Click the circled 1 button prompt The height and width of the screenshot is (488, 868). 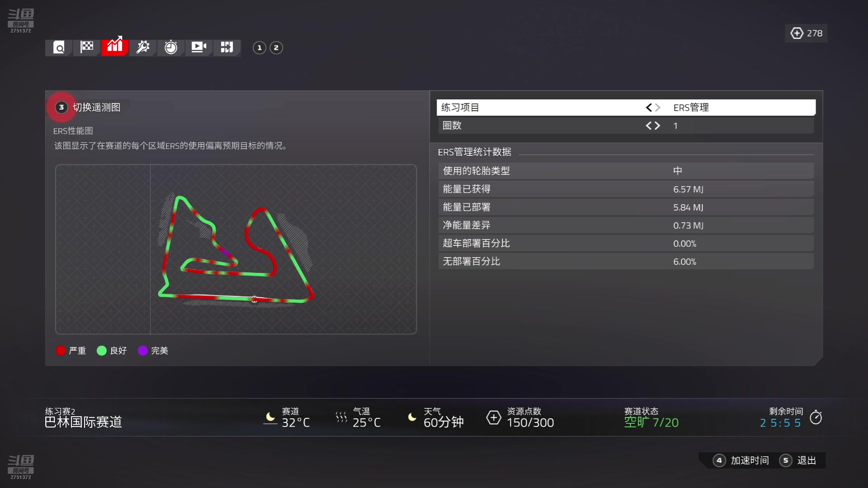click(259, 47)
